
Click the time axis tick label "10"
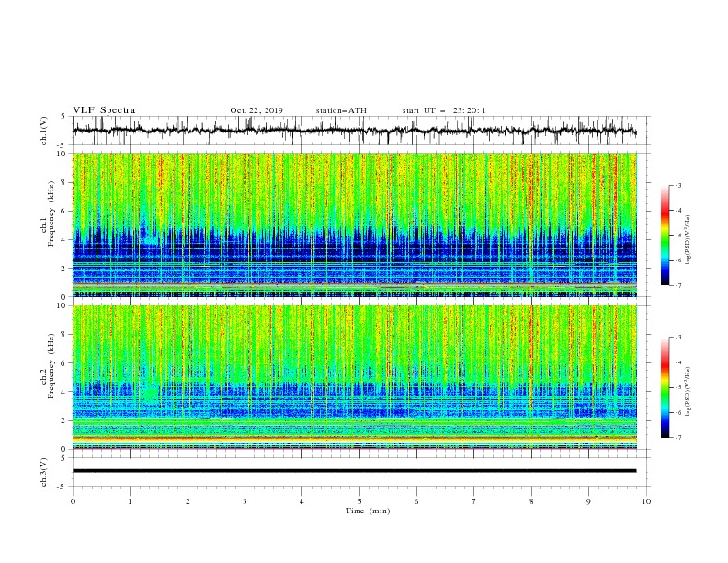[646, 501]
